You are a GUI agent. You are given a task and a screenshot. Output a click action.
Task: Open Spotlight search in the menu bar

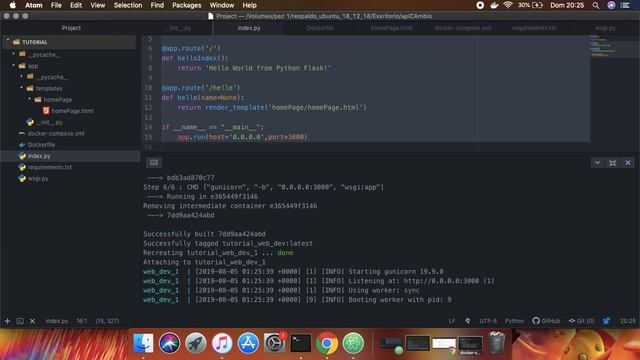pos(596,5)
